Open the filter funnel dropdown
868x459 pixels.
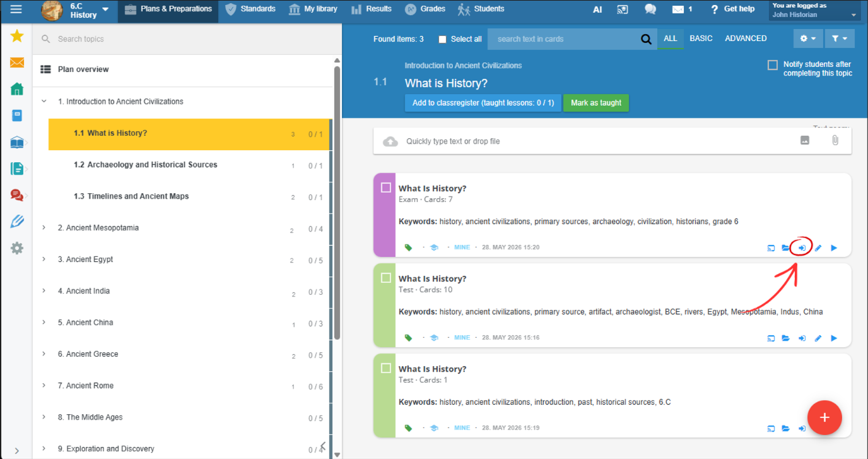pos(839,39)
